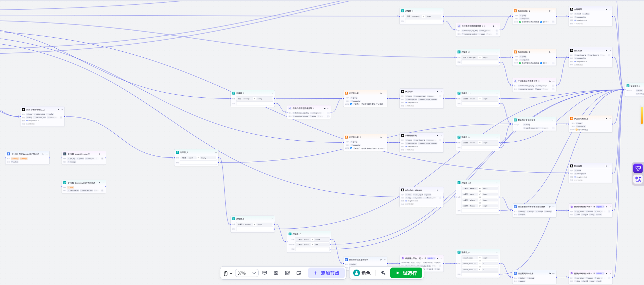Viewport: 644px width, 285px height.
Task: Click the add comment icon in toolbar
Action: (x=265, y=273)
